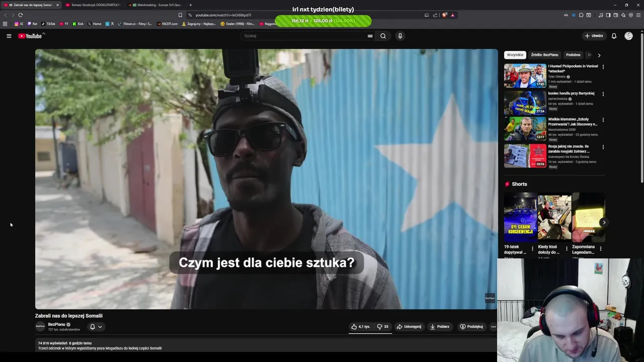Open options for koniec handlu przy Bartyckiej
Image resolution: width=644 pixels, height=362 pixels.
(x=603, y=94)
